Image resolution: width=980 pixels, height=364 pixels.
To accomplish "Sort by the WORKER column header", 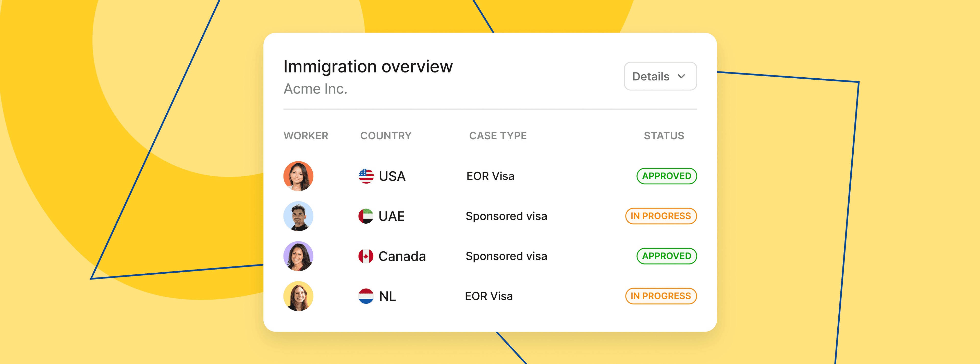I will coord(306,136).
